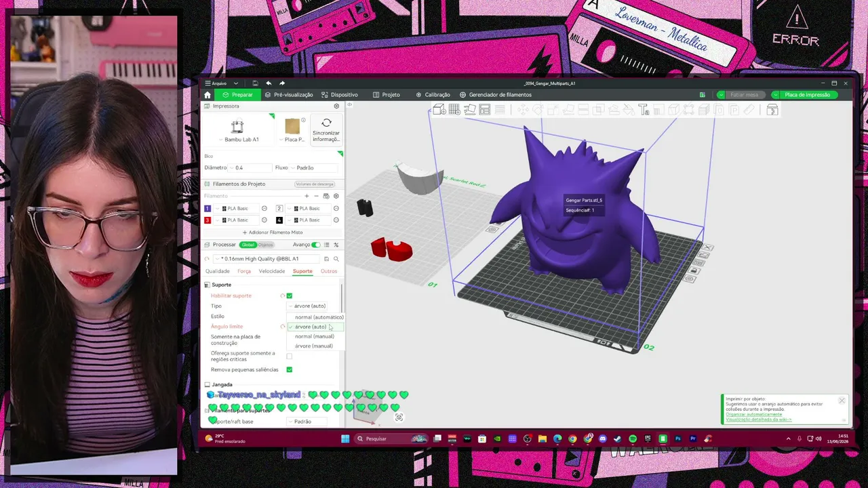Edit filament 4 preset with the round icon

coord(336,220)
